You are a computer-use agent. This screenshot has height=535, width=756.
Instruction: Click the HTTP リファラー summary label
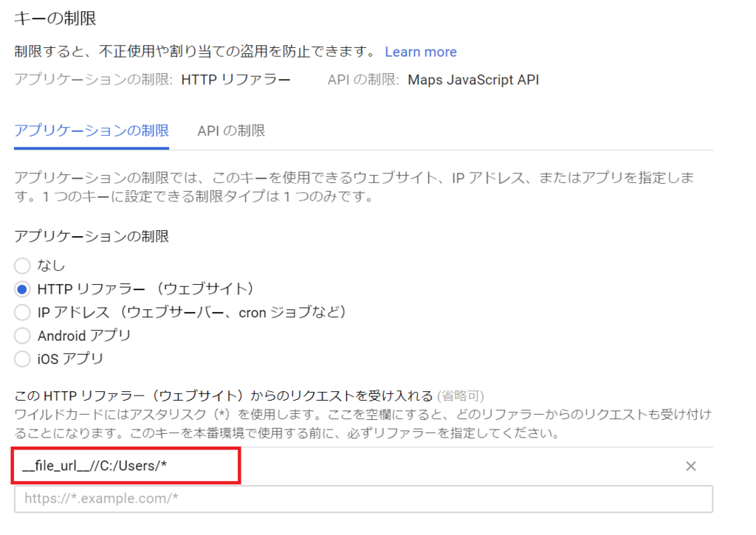[x=238, y=79]
